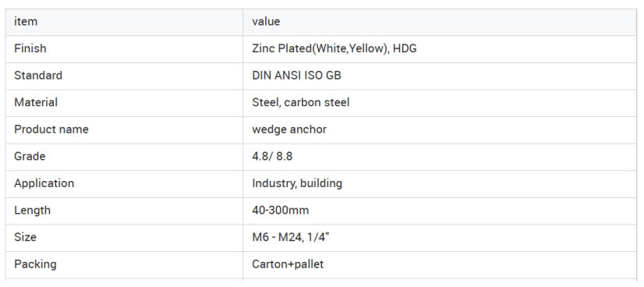Select the Grade row label
644x287 pixels.
coord(30,157)
